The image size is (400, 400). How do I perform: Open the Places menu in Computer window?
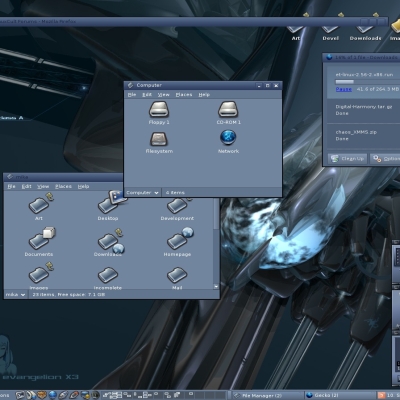[x=184, y=95]
